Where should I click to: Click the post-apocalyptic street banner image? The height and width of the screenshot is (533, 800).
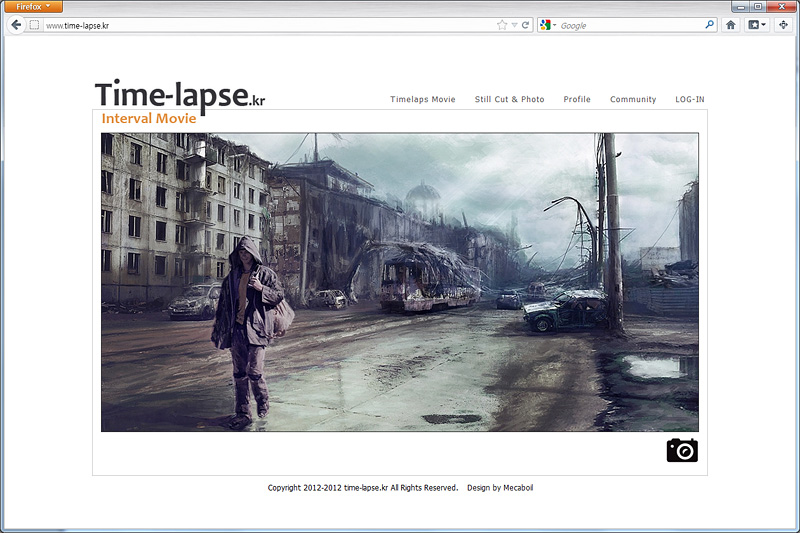coord(399,282)
